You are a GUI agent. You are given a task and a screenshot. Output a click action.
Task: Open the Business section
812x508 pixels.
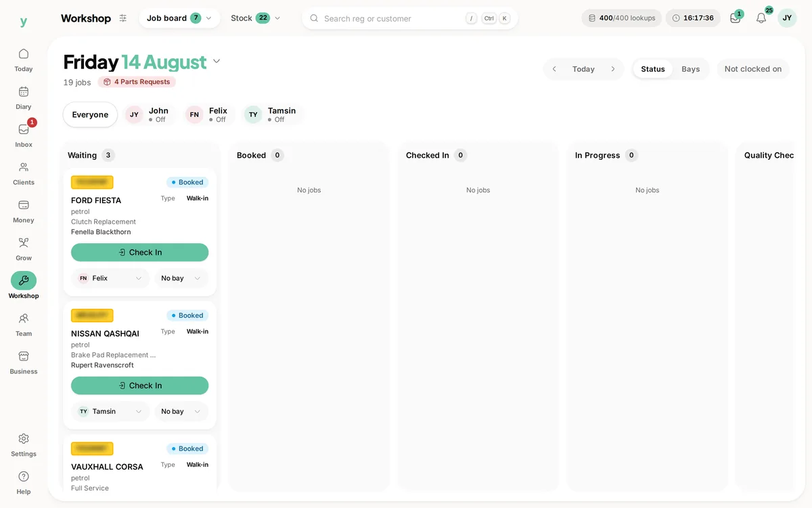pyautogui.click(x=24, y=363)
